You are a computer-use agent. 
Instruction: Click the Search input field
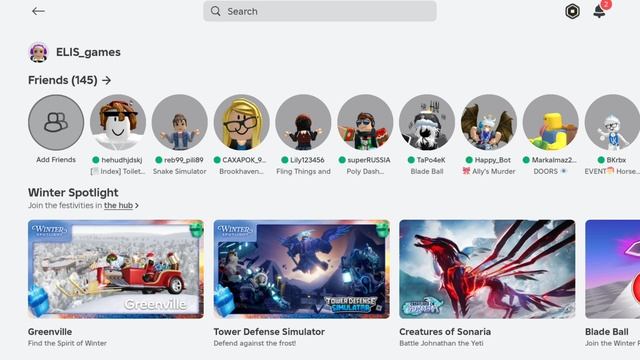[320, 11]
